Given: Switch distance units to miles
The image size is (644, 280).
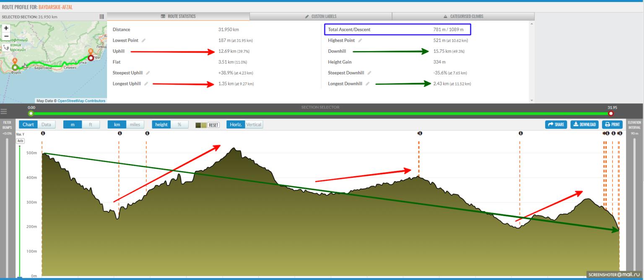Looking at the screenshot, I should tap(135, 124).
